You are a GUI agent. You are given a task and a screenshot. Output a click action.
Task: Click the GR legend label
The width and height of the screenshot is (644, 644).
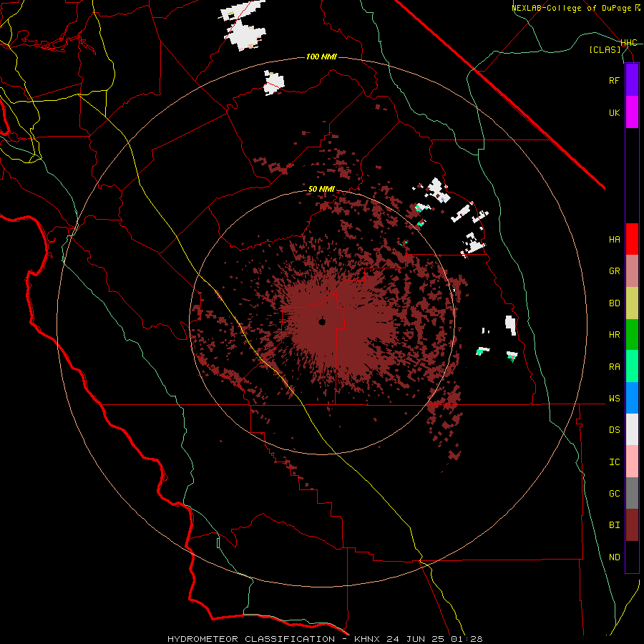(614, 271)
